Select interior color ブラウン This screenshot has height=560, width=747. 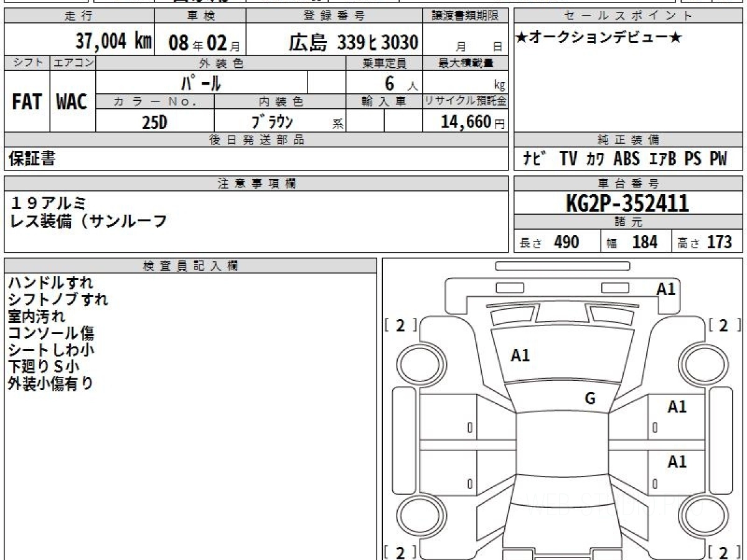pyautogui.click(x=273, y=121)
